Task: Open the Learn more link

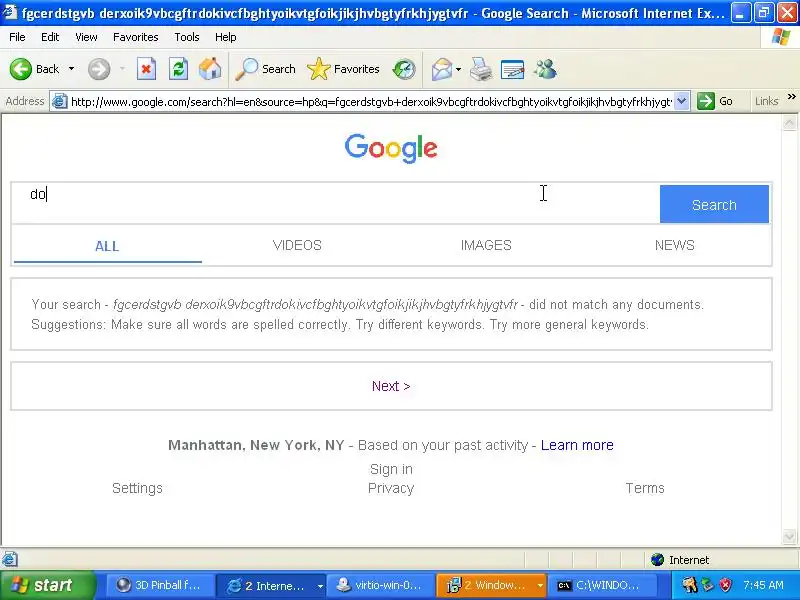Action: [x=577, y=445]
